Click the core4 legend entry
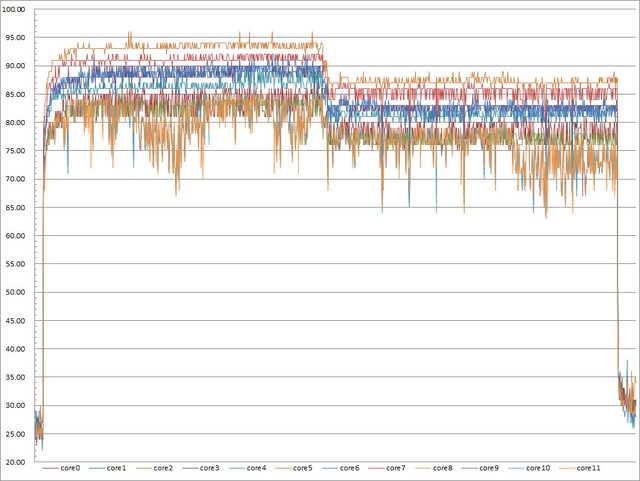 tap(255, 468)
